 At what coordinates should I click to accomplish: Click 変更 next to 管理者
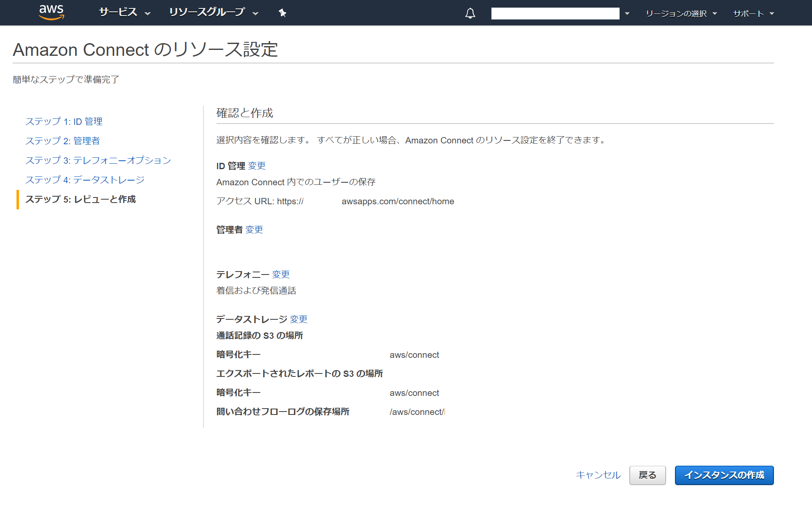tap(254, 230)
